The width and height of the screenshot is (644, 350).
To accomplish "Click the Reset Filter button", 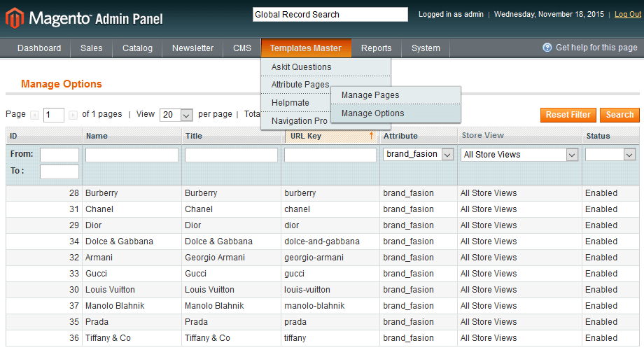I will pyautogui.click(x=568, y=115).
